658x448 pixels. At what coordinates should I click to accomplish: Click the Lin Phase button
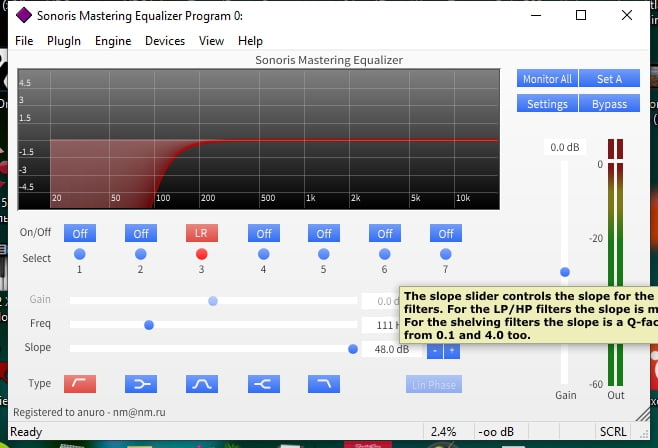coord(434,384)
